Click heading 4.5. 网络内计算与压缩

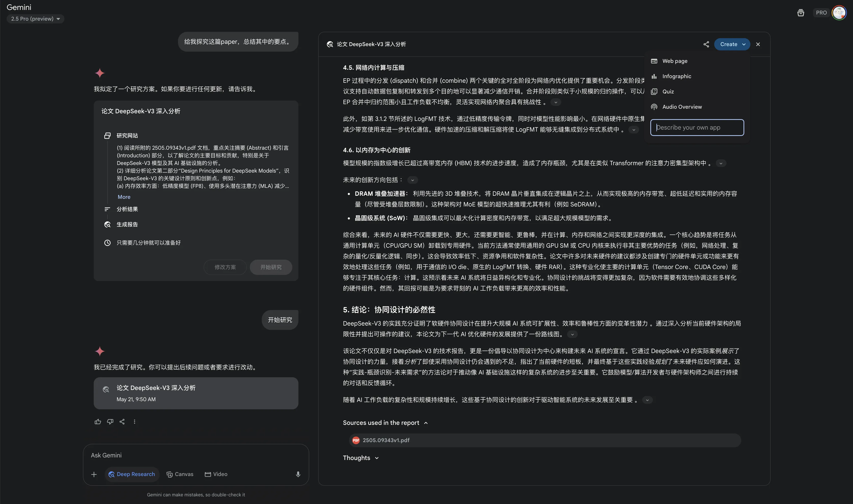pos(373,68)
